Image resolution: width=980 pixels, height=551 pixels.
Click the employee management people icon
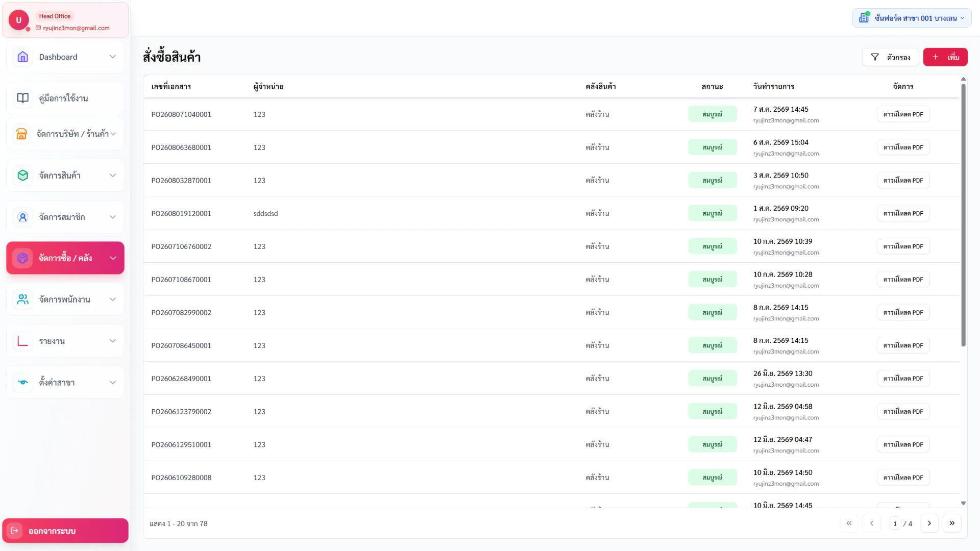tap(23, 299)
